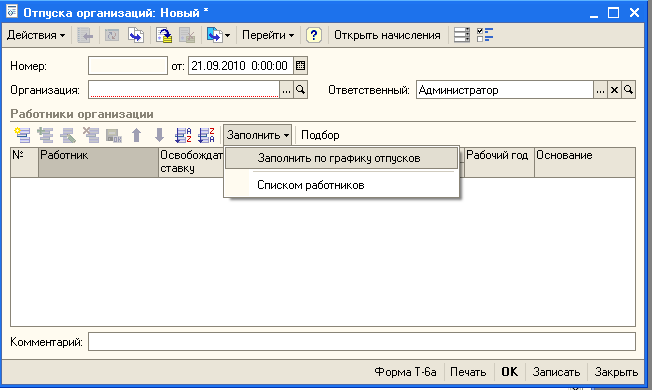This screenshot has height=390, width=652.
Task: Click the greyed find-in-list arrow icon
Action: pos(85,35)
